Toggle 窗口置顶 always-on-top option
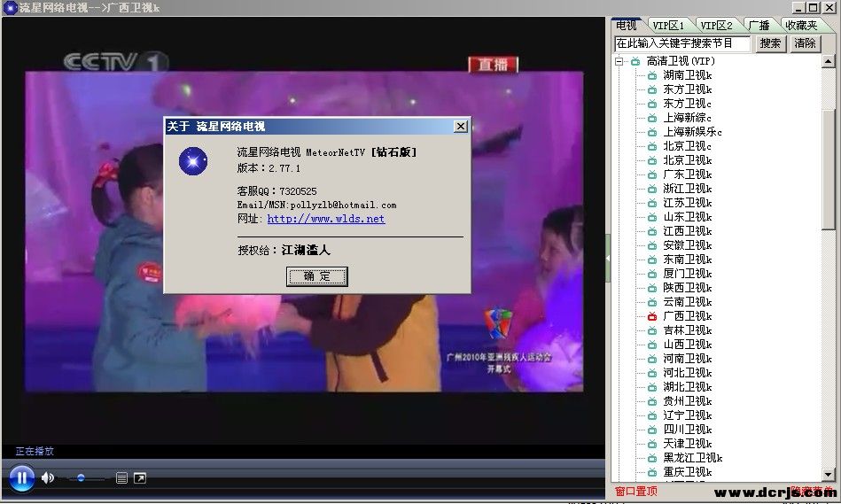The height and width of the screenshot is (504, 841). pyautogui.click(x=636, y=492)
